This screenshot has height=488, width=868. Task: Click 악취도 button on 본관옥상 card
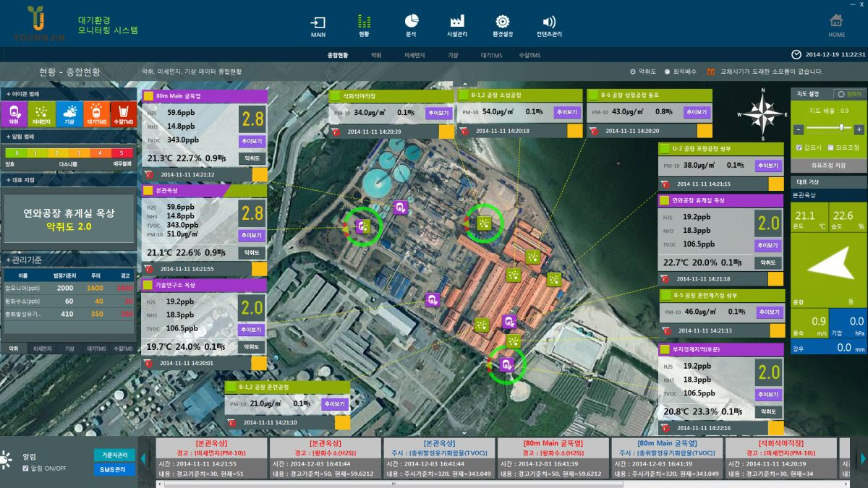click(x=252, y=253)
